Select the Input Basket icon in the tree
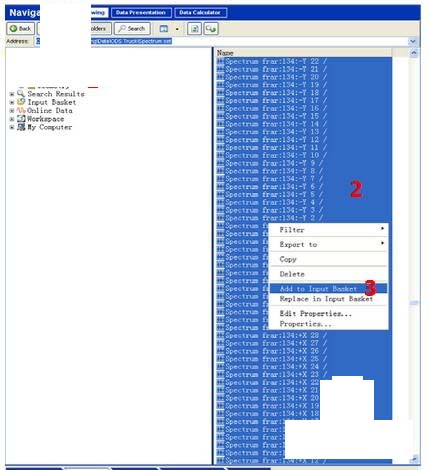The height and width of the screenshot is (470, 429). pyautogui.click(x=21, y=102)
